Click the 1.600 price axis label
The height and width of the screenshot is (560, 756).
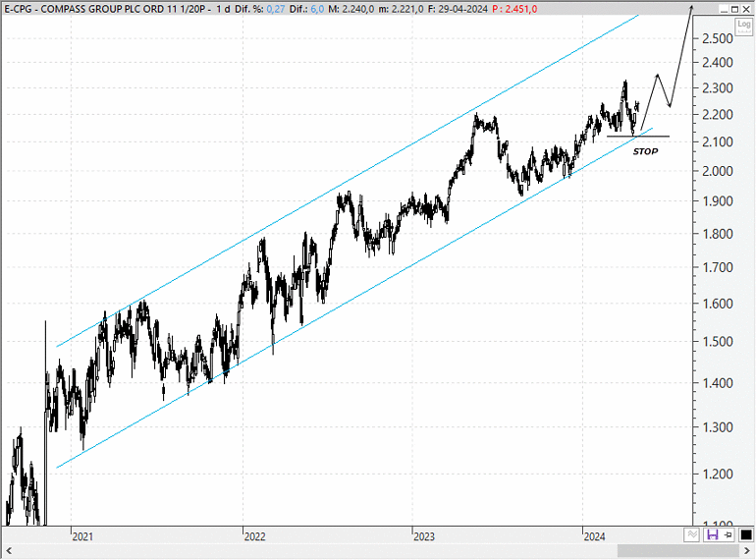point(718,304)
